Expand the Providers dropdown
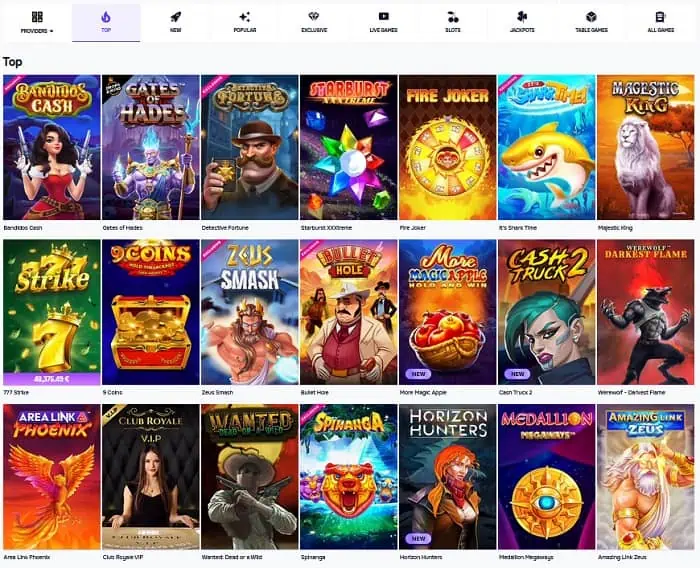 point(37,22)
